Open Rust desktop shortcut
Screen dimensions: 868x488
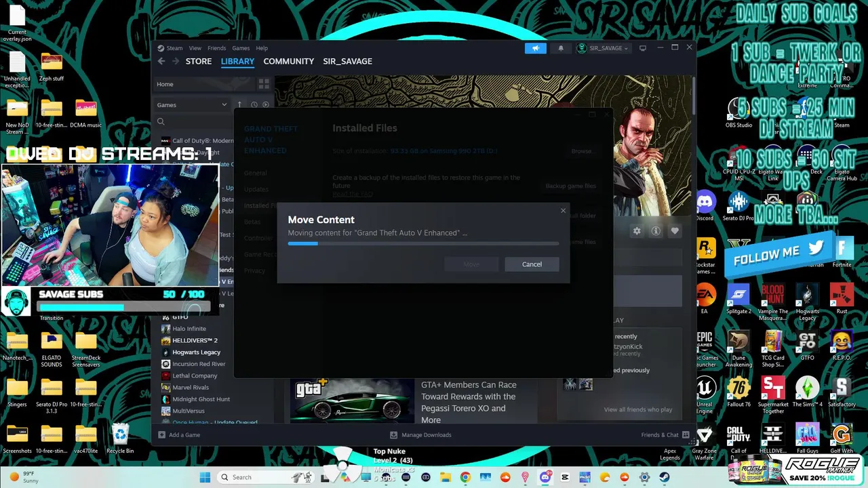point(842,298)
